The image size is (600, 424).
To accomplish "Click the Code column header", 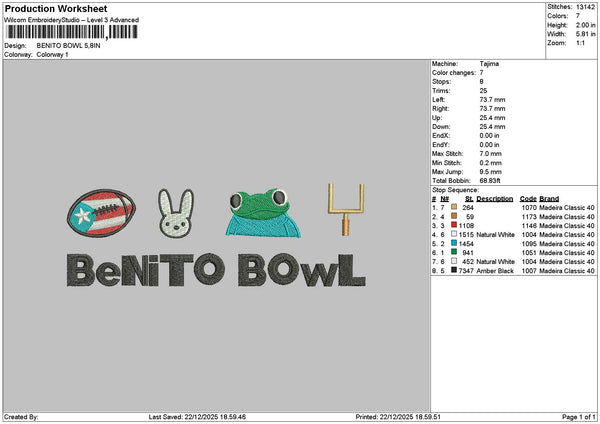I will pos(528,199).
